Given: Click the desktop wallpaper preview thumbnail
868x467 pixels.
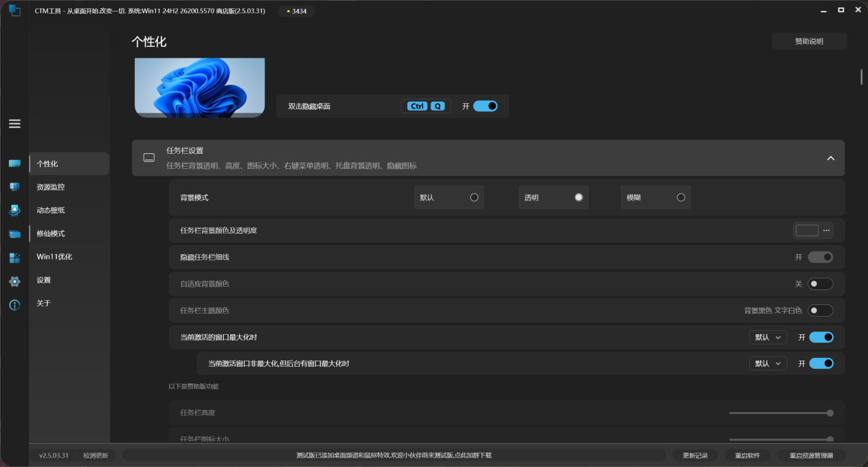Looking at the screenshot, I should coord(199,87).
